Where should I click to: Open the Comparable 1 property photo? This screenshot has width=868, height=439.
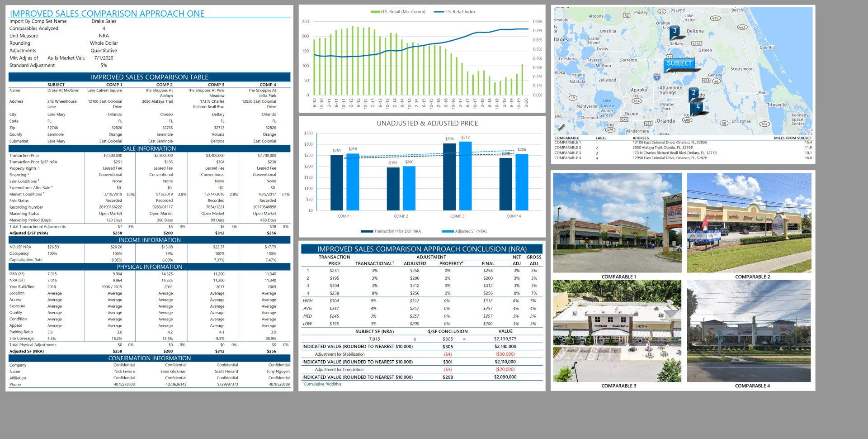pos(617,223)
